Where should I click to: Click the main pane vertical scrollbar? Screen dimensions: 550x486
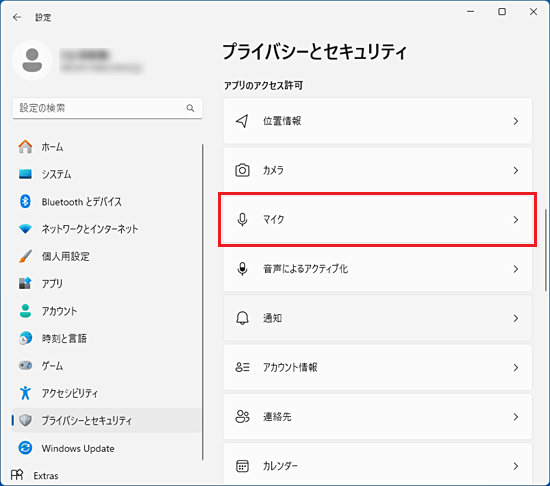[546, 250]
